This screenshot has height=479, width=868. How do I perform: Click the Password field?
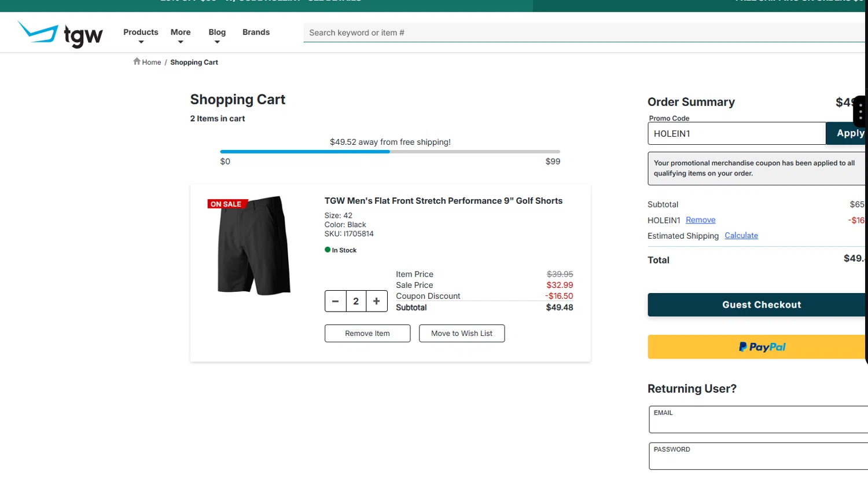(759, 456)
